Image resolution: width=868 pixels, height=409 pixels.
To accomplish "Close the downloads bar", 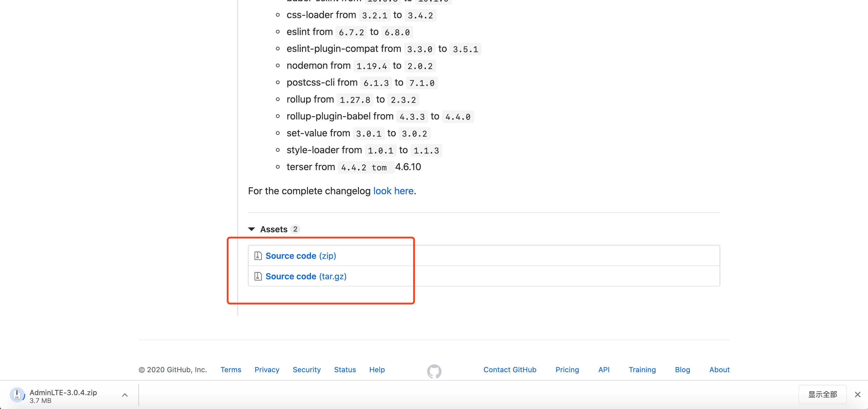I will (x=857, y=395).
